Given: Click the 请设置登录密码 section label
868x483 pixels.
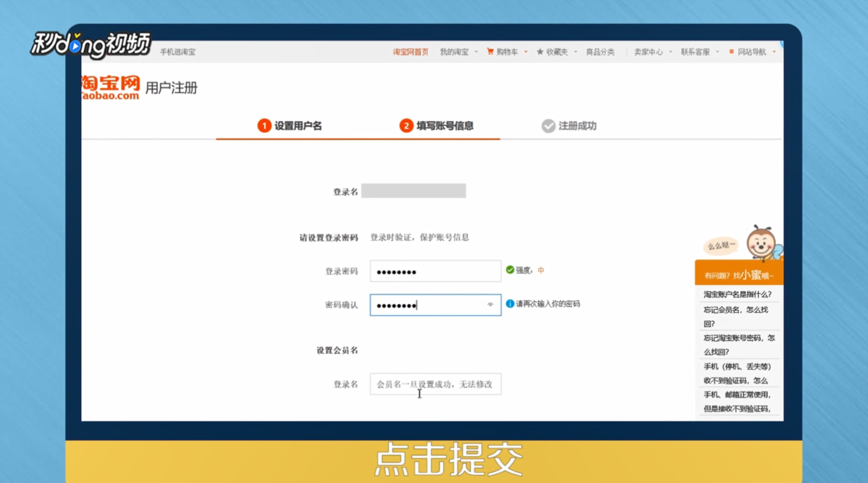Looking at the screenshot, I should coord(329,238).
